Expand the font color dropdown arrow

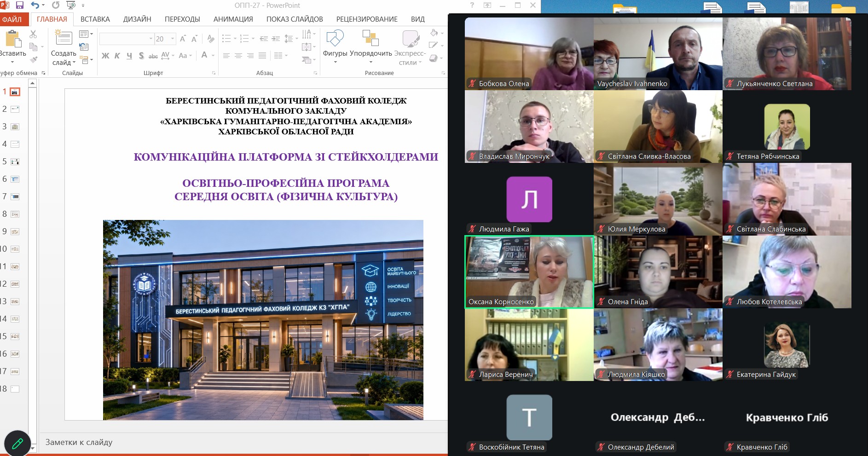point(214,56)
